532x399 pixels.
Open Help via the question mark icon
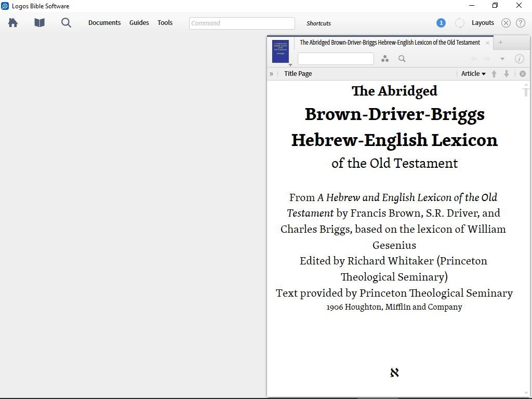point(521,23)
